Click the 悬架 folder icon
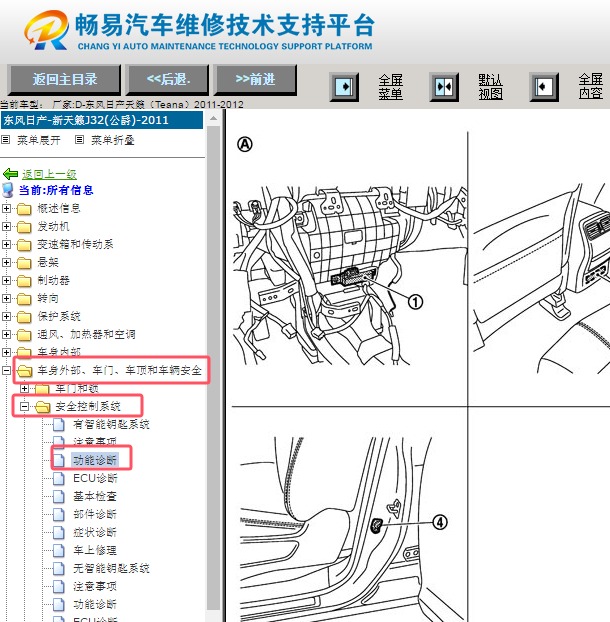The width and height of the screenshot is (610, 622). click(x=24, y=263)
